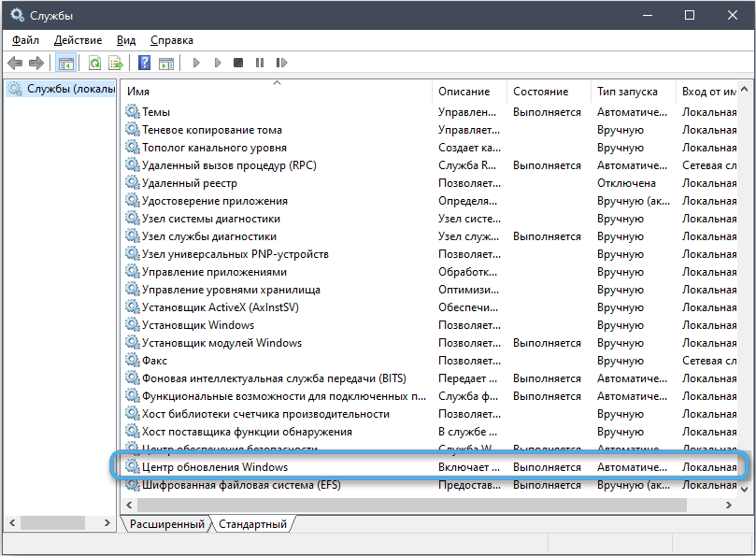Viewport: 756px width, 556px height.
Task: Click the Forward arrow in toolbar
Action: coord(36,64)
